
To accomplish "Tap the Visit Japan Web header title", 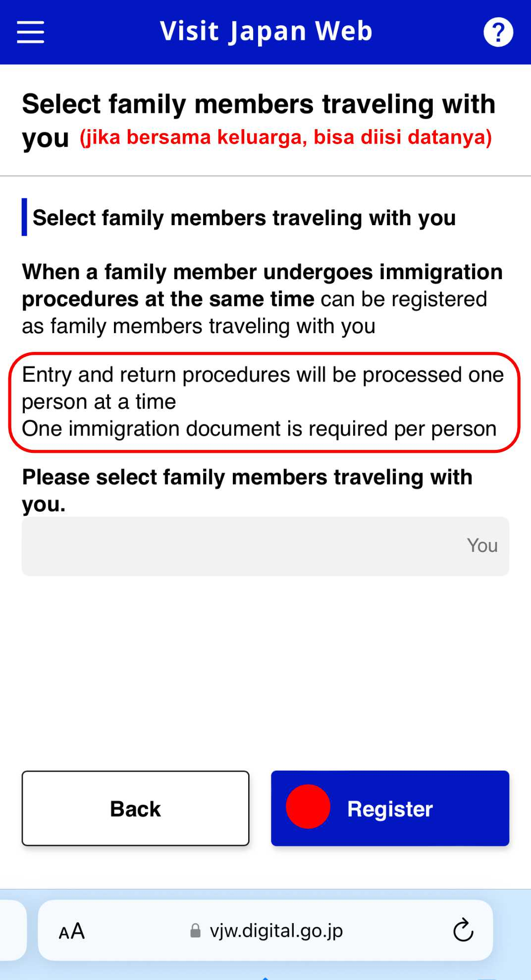I will [266, 32].
